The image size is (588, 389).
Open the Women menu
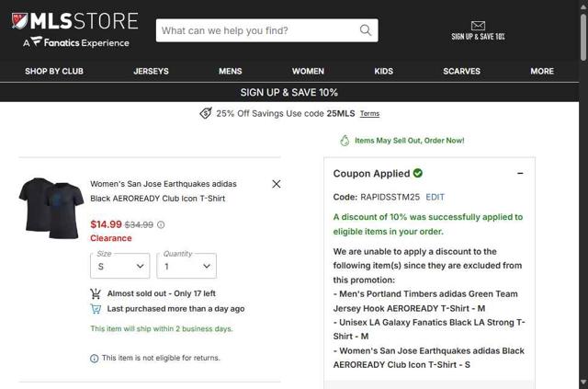point(309,72)
